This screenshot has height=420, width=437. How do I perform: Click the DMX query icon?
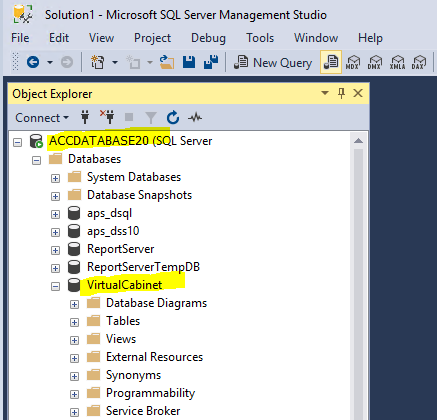pos(375,62)
